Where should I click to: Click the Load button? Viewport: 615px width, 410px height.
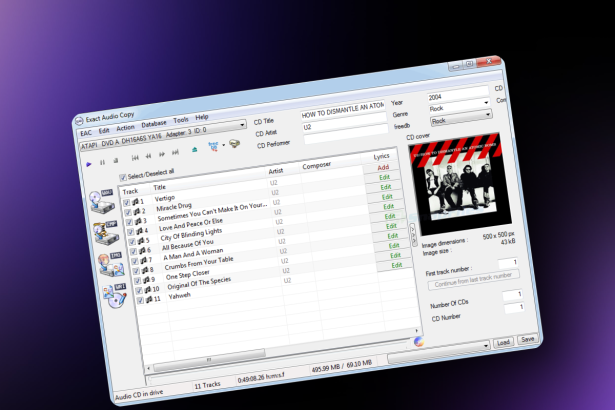coord(503,343)
